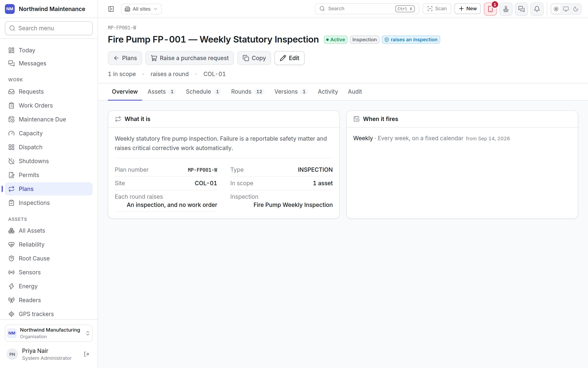Select Plans in the sidebar
Screen dimensions: 588x368
[x=49, y=189]
